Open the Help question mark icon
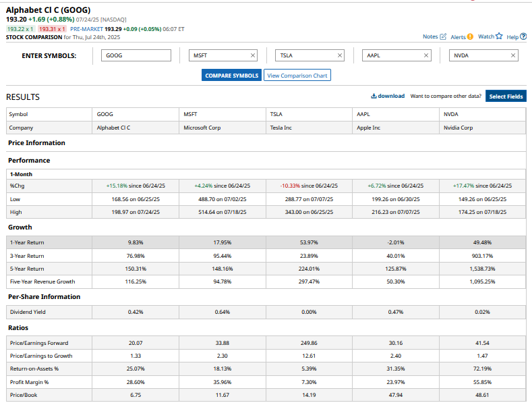 pyautogui.click(x=523, y=36)
